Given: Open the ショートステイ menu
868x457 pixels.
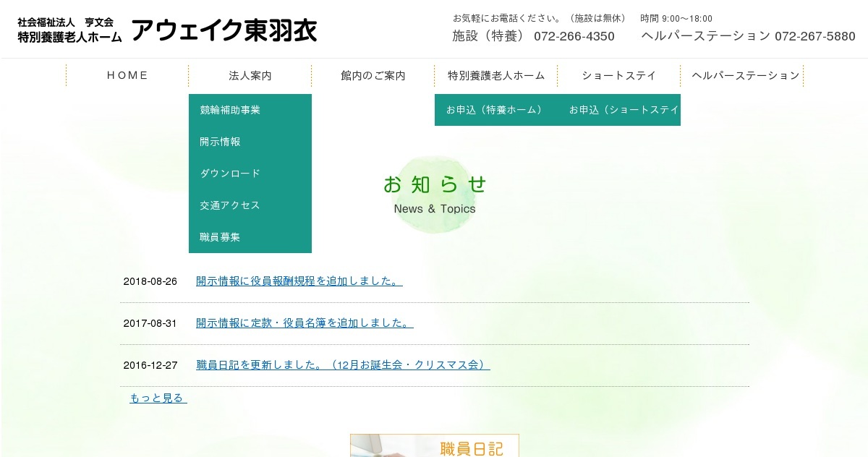Looking at the screenshot, I should [x=619, y=75].
